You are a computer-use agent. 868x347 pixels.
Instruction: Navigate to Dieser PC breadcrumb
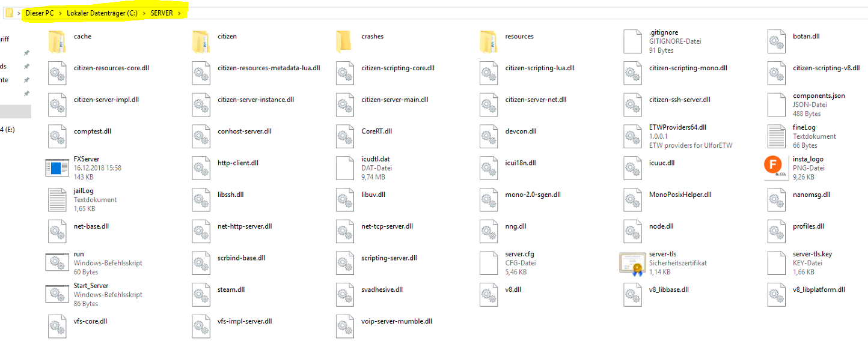(40, 13)
